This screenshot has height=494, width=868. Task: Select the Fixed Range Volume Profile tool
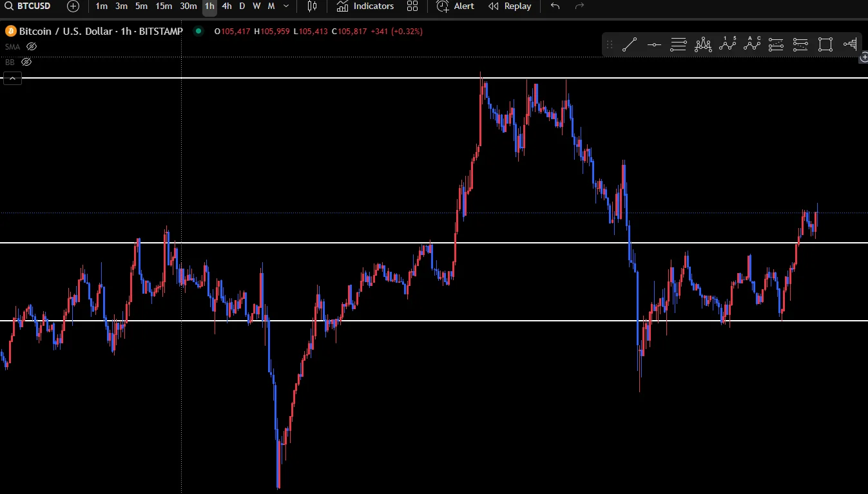(850, 44)
